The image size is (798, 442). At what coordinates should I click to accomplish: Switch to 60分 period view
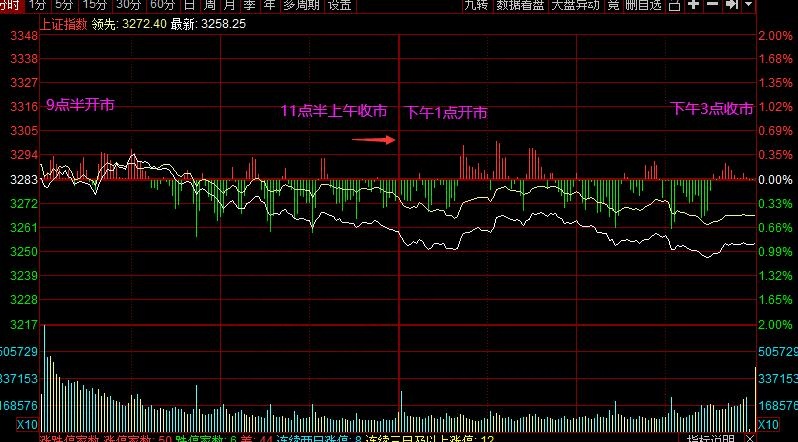[162, 5]
